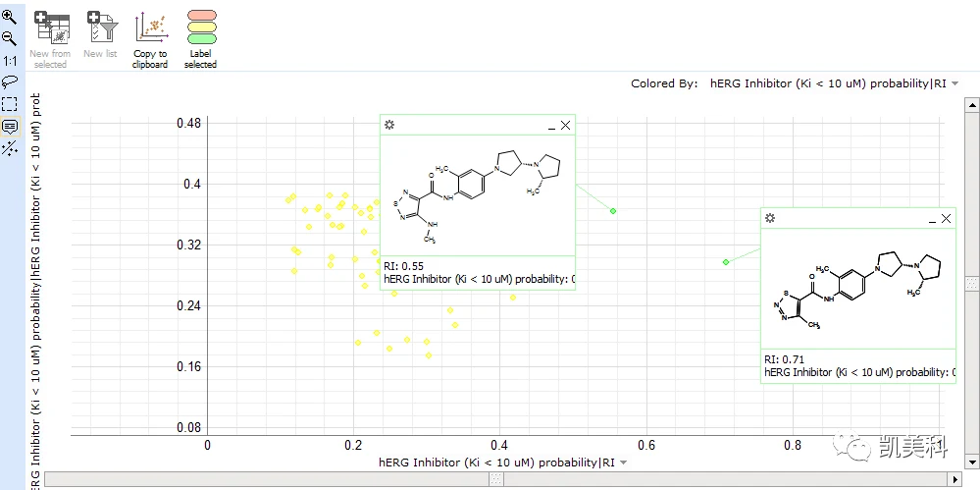Click the 'RI: 0.71' text label

click(785, 359)
